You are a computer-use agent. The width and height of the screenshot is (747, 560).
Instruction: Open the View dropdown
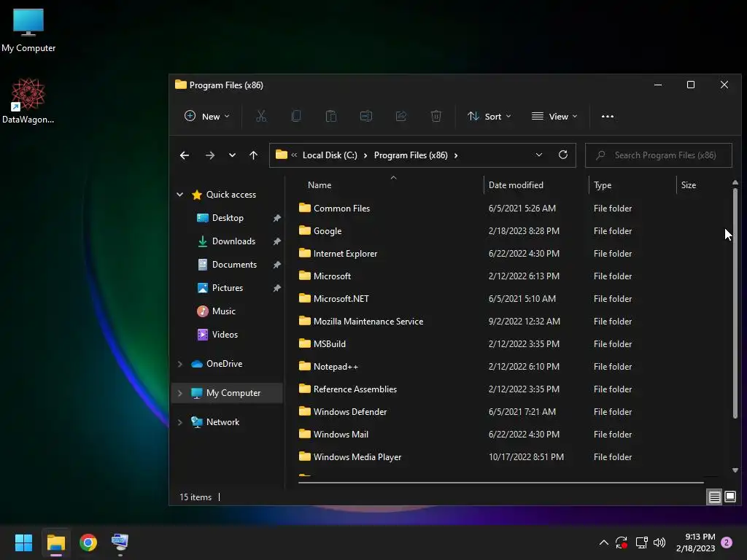(554, 116)
